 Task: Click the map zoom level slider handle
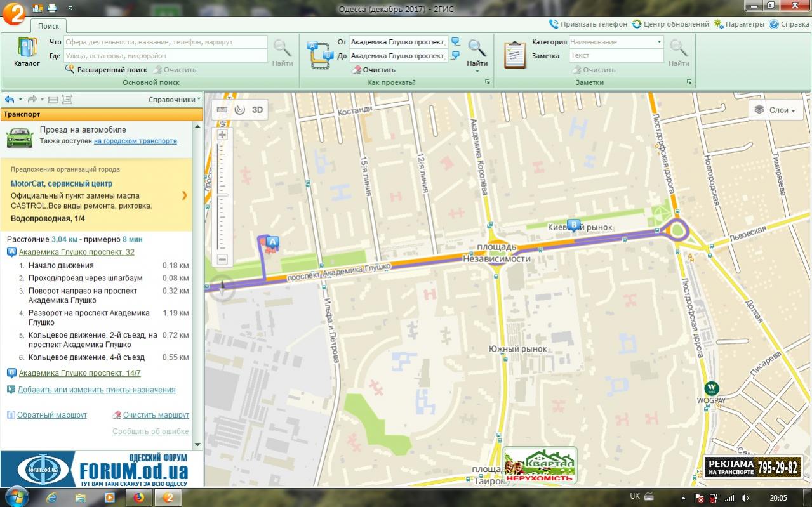222,195
